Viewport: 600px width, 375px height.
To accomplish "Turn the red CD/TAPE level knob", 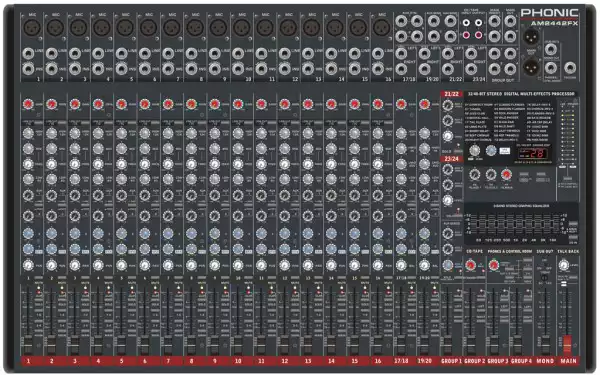I will [x=470, y=265].
